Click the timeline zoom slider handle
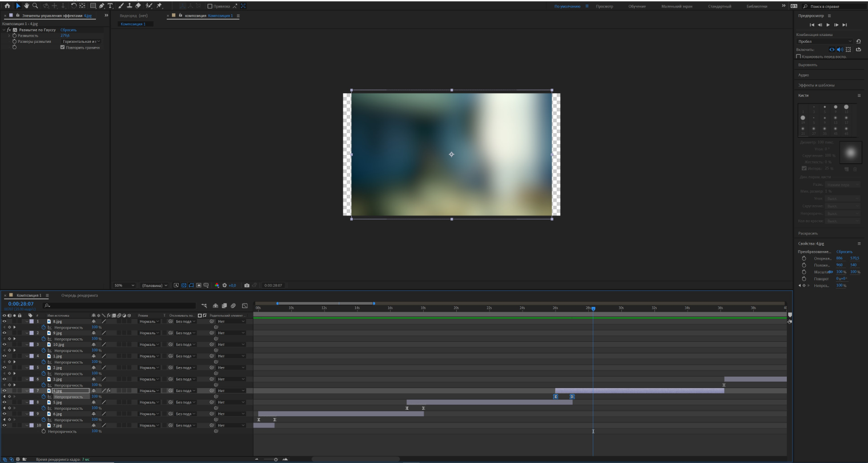 [x=276, y=460]
